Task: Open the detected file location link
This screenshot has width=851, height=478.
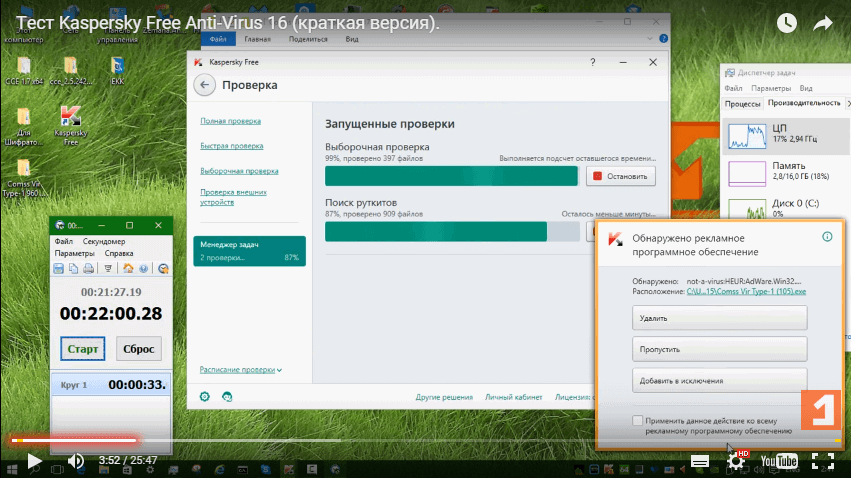Action: pyautogui.click(x=746, y=291)
